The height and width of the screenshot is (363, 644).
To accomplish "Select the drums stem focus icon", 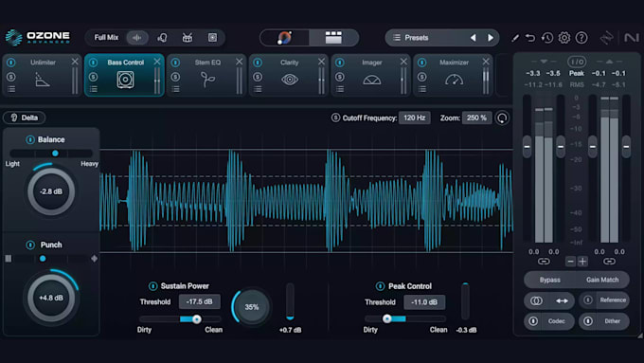I will click(188, 38).
